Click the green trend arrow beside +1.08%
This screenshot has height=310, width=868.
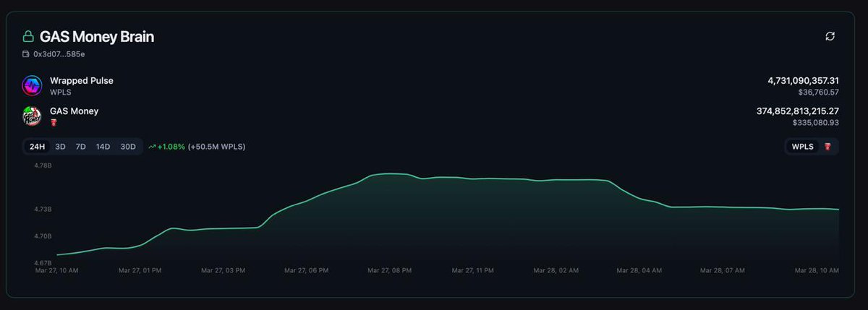tap(152, 147)
